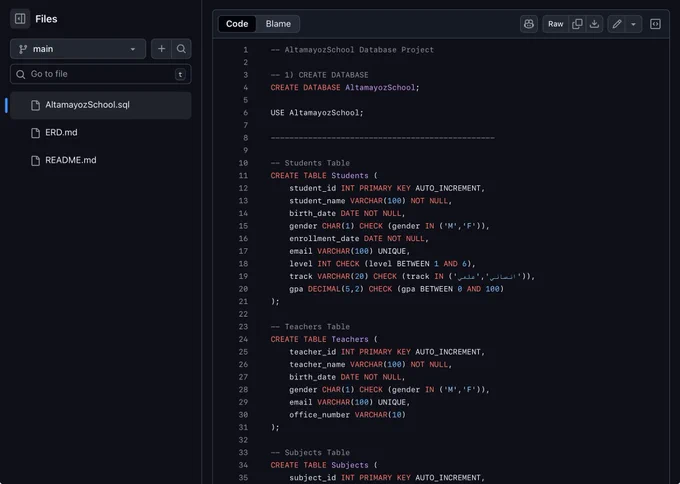Click the Files panel heading
680x484 pixels.
(x=46, y=19)
